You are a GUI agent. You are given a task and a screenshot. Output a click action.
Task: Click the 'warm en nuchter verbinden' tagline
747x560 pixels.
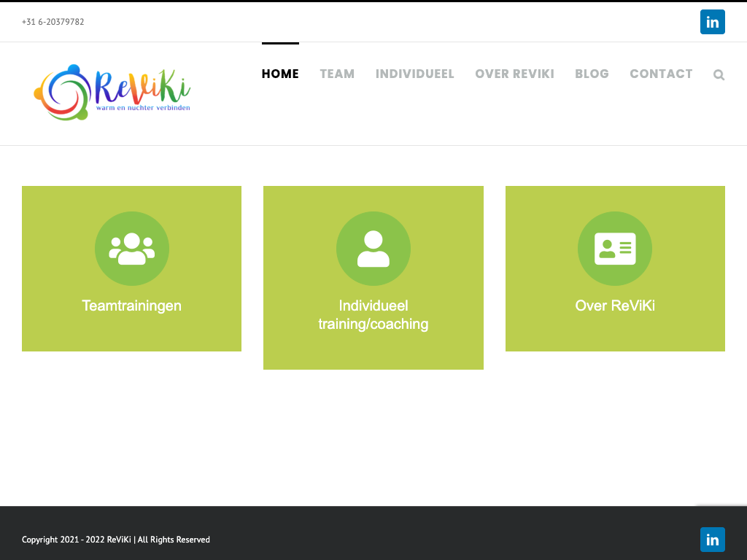pyautogui.click(x=143, y=108)
